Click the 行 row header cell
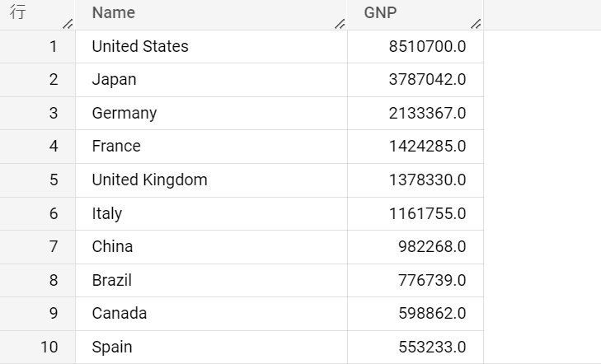Viewport: 601px width, 364px height. pyautogui.click(x=38, y=15)
